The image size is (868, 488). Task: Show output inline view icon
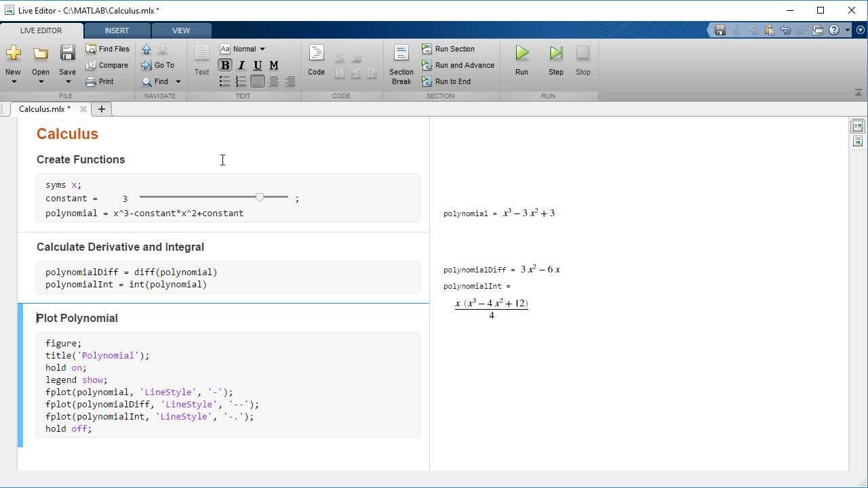pyautogui.click(x=857, y=142)
